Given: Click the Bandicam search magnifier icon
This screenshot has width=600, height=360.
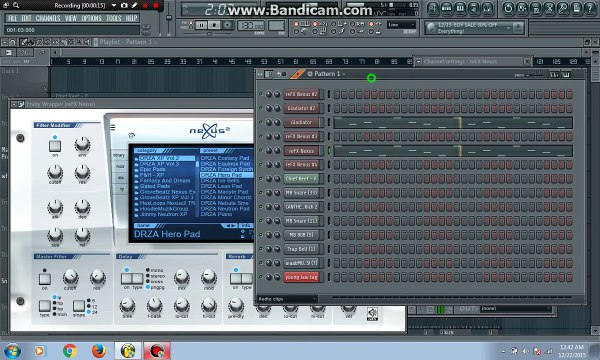Looking at the screenshot, I should click(16, 5).
